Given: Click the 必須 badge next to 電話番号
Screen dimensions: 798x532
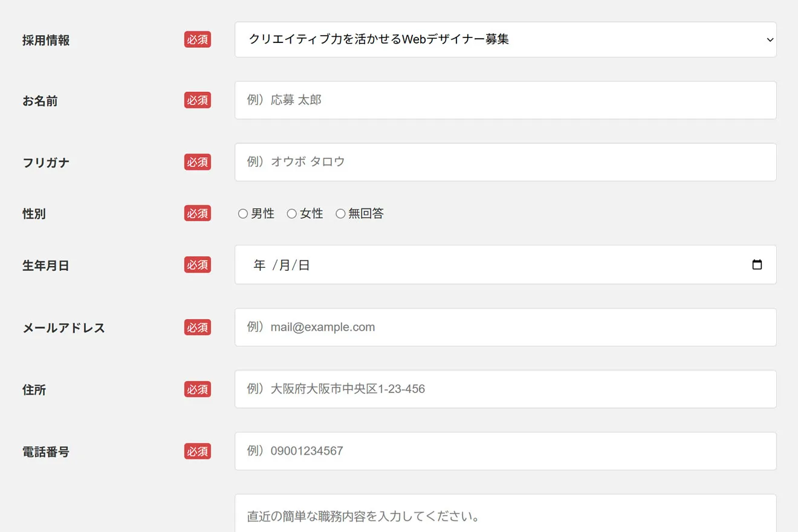Looking at the screenshot, I should pyautogui.click(x=198, y=452).
